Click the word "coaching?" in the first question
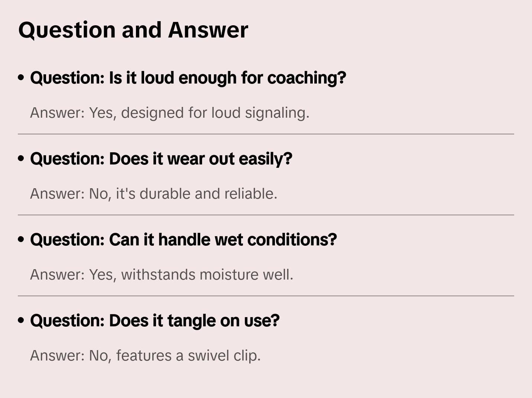Screen dimensions: 532x398 point(306,78)
